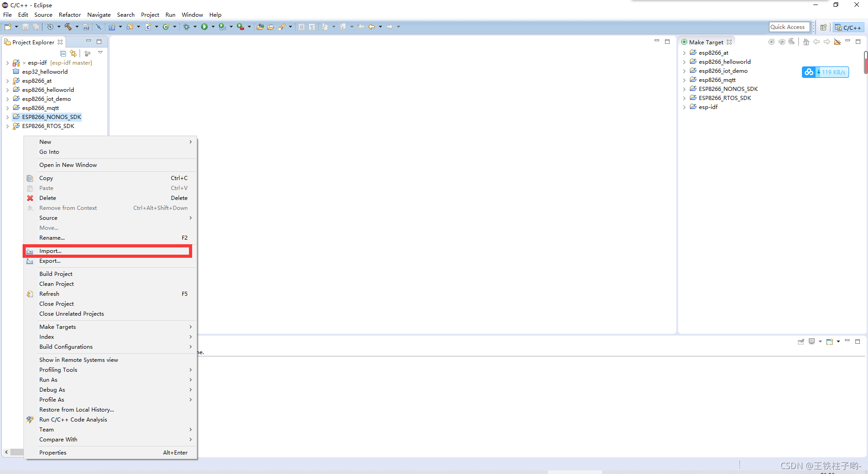
Task: Select the Project Explorer tab
Action: coord(33,42)
